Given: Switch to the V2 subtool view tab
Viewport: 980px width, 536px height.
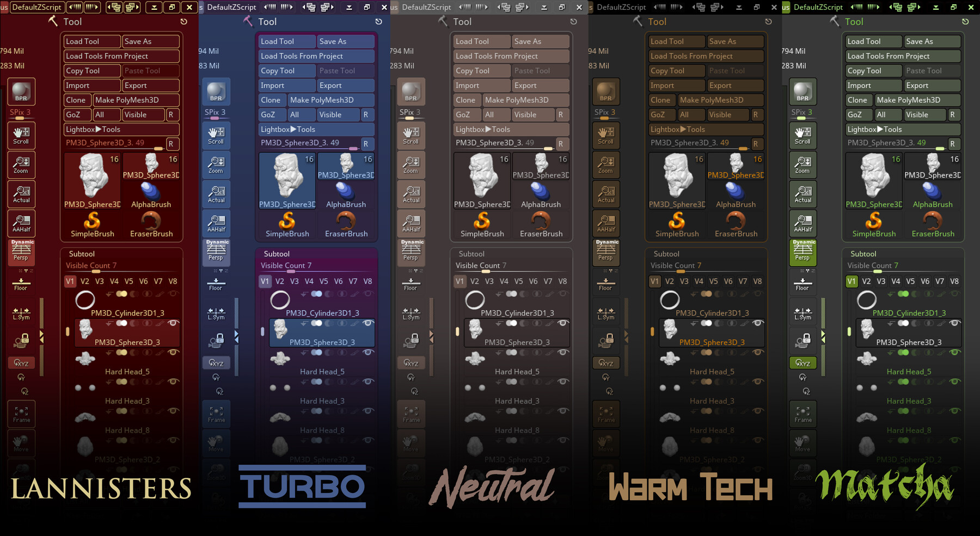Looking at the screenshot, I should coord(84,281).
